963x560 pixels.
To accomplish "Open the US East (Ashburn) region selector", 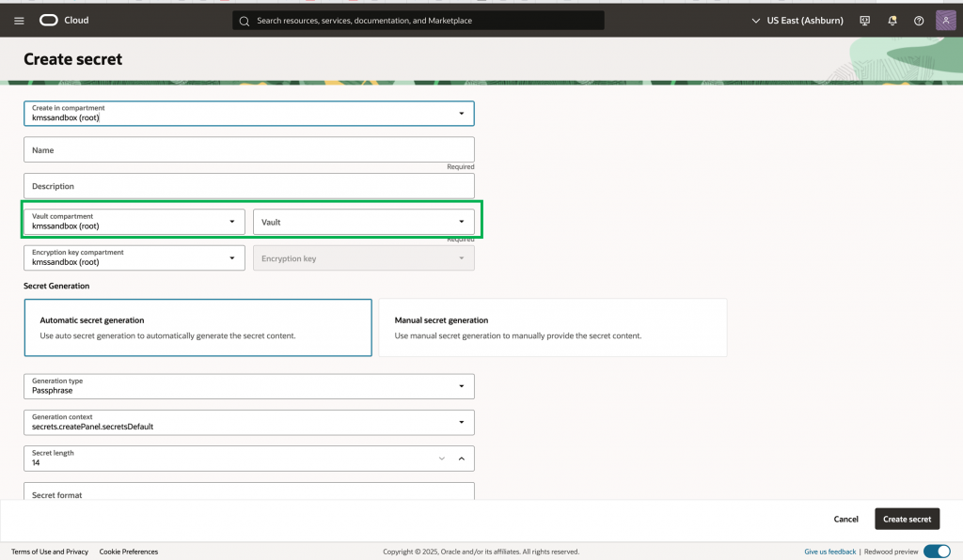I will tap(797, 20).
